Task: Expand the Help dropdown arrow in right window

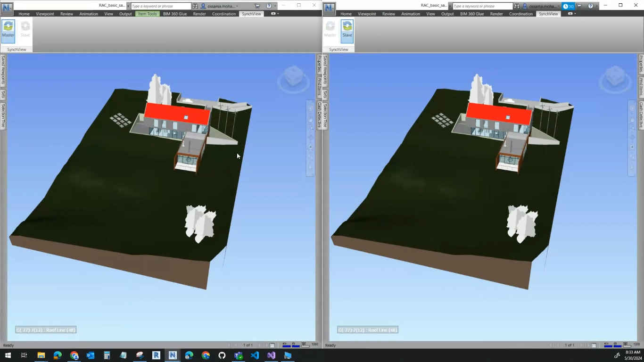Action: (597, 6)
